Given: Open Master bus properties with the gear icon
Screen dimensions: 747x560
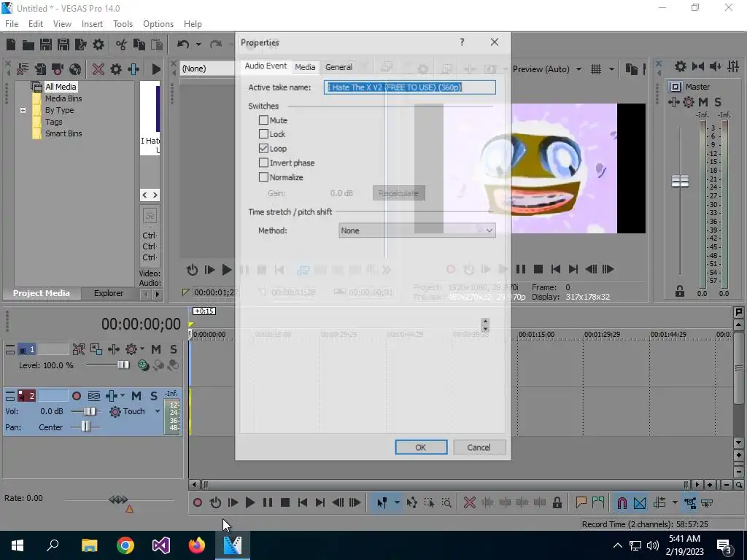Looking at the screenshot, I should 681,66.
